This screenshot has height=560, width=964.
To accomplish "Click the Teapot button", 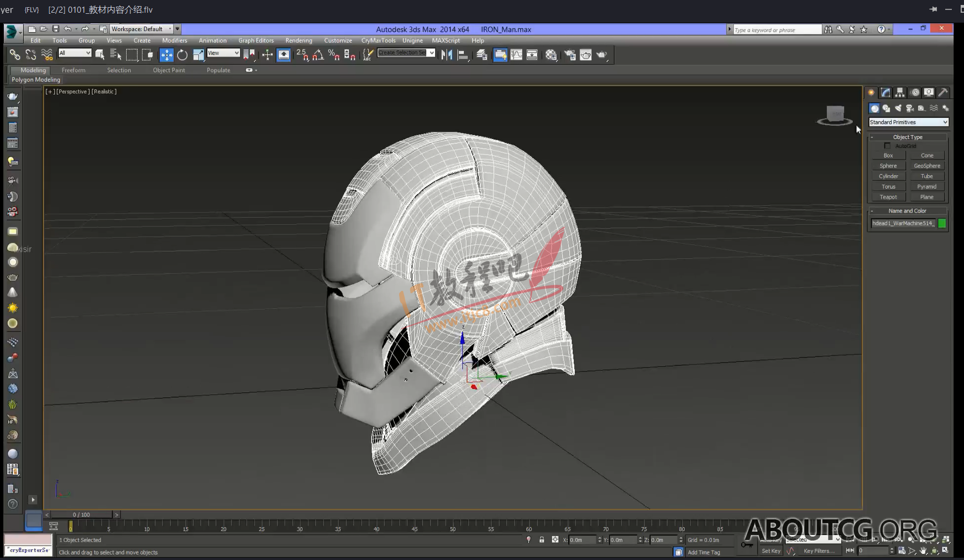I will pos(888,197).
